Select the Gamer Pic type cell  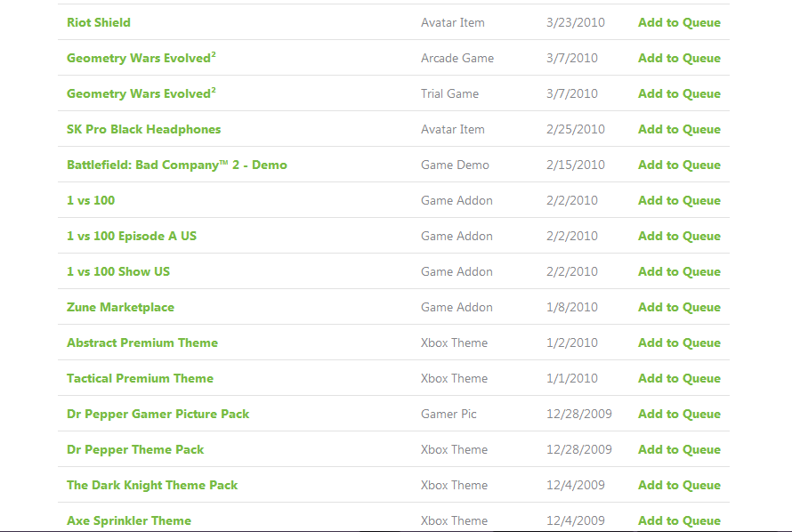pyautogui.click(x=449, y=414)
